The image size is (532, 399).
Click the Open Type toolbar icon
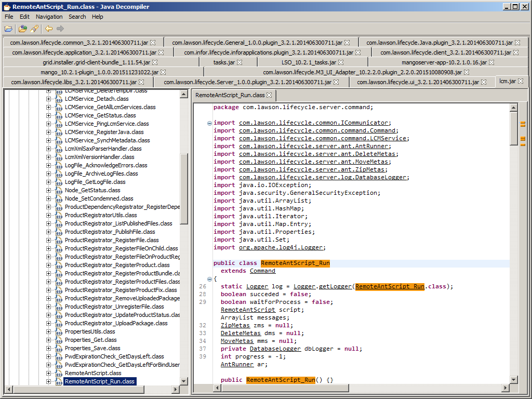point(23,29)
